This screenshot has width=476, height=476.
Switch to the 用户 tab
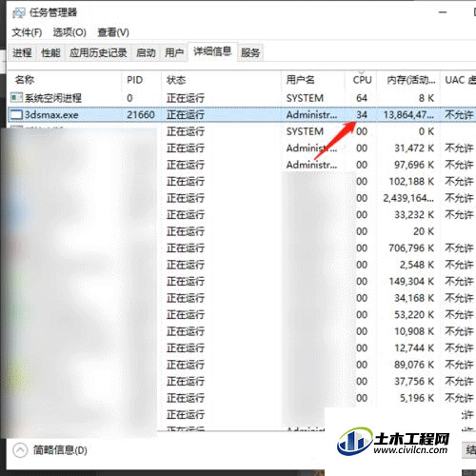174,52
